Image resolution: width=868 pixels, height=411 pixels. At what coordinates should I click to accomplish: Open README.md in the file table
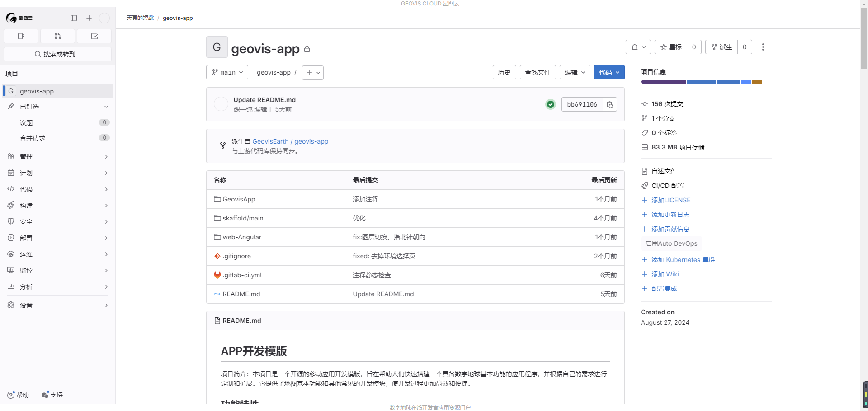point(241,294)
